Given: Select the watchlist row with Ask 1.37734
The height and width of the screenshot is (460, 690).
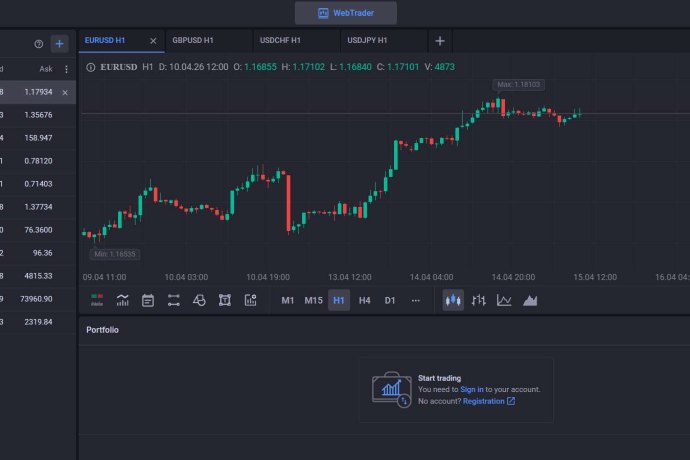Looking at the screenshot, I should [38, 207].
